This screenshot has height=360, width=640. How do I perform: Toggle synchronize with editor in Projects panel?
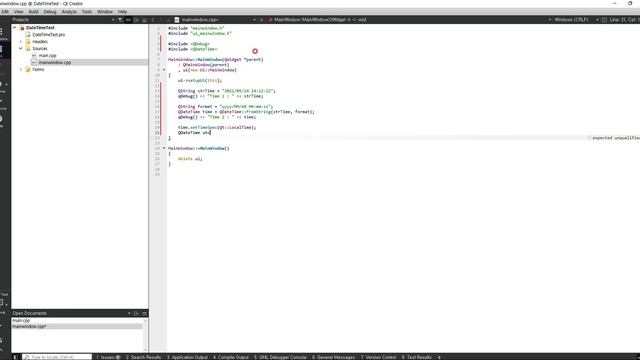coord(128,20)
